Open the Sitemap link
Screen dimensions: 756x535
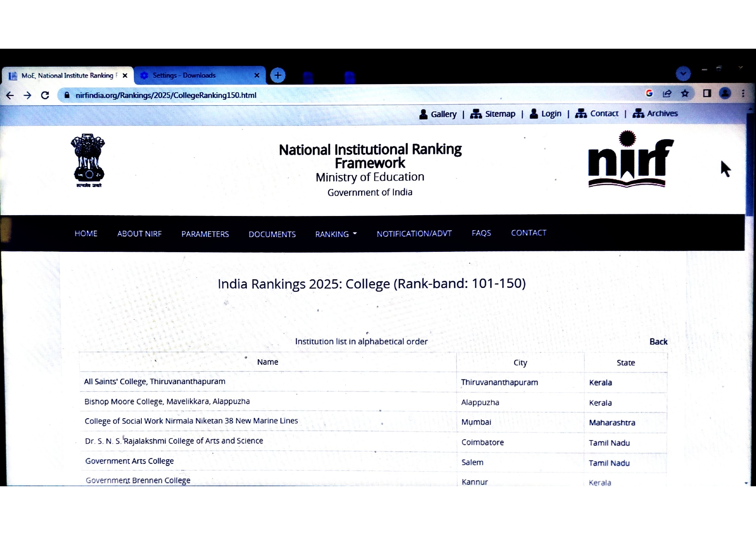pos(500,114)
